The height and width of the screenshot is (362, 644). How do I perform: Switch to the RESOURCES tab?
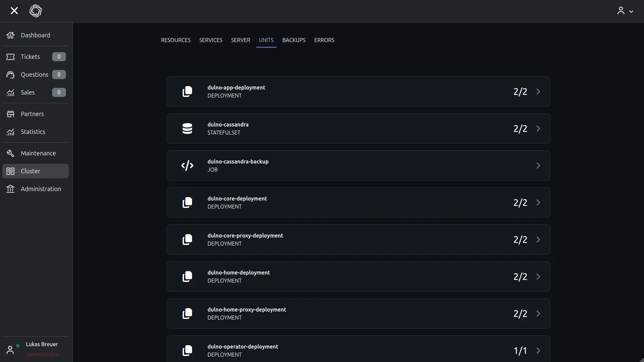176,40
